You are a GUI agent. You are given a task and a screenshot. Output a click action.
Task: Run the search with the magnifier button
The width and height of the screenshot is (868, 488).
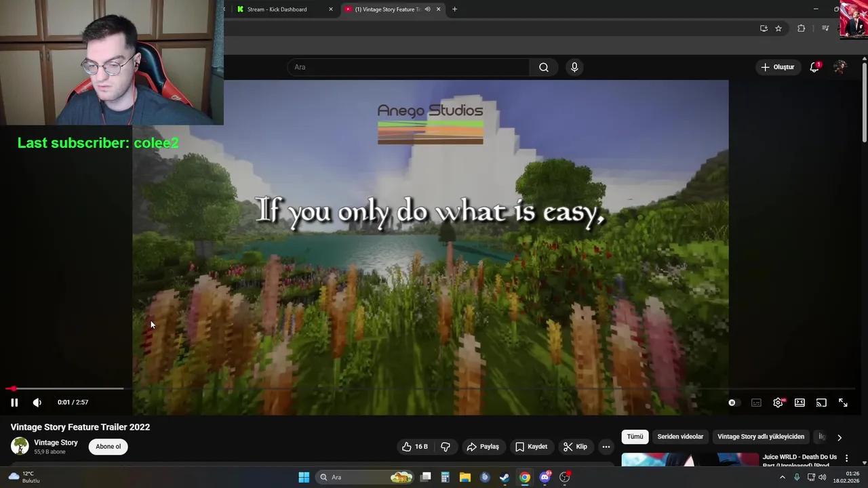544,67
